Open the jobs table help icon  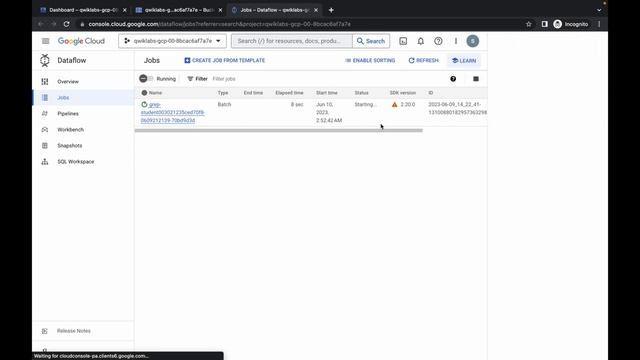453,79
